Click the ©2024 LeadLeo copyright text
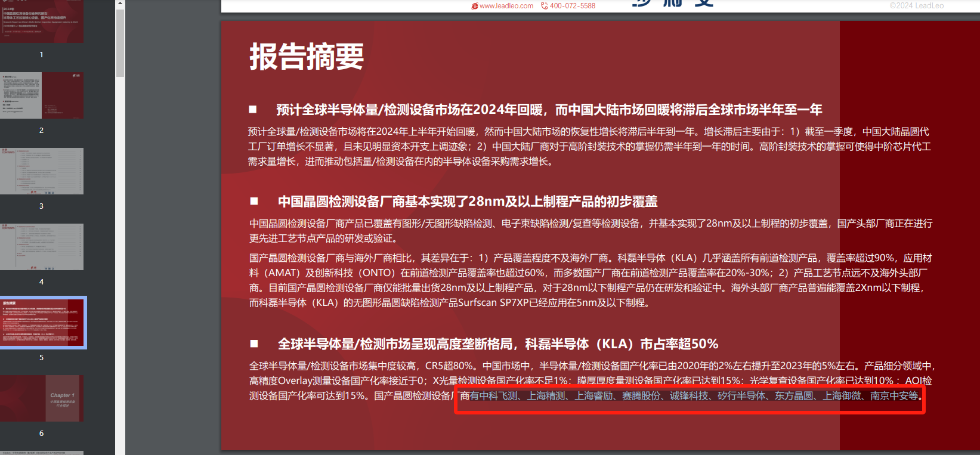The image size is (980, 455). coord(917,6)
